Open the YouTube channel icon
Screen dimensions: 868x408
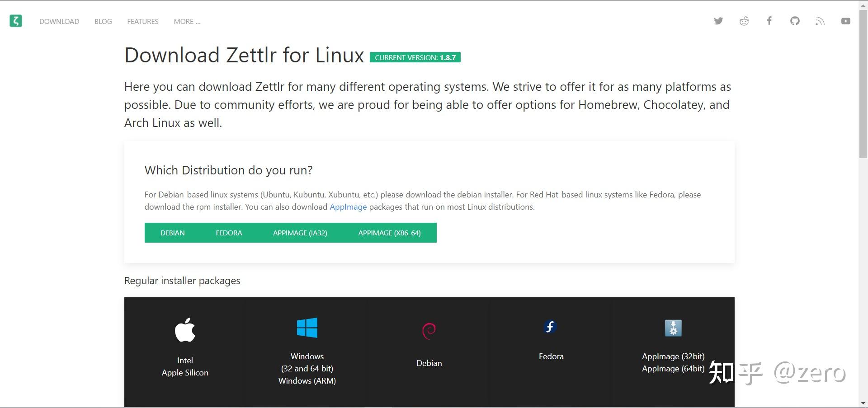[x=845, y=21]
